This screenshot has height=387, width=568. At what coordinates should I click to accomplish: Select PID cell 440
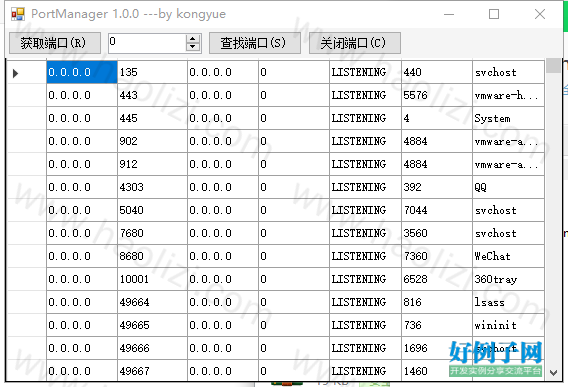(x=437, y=72)
